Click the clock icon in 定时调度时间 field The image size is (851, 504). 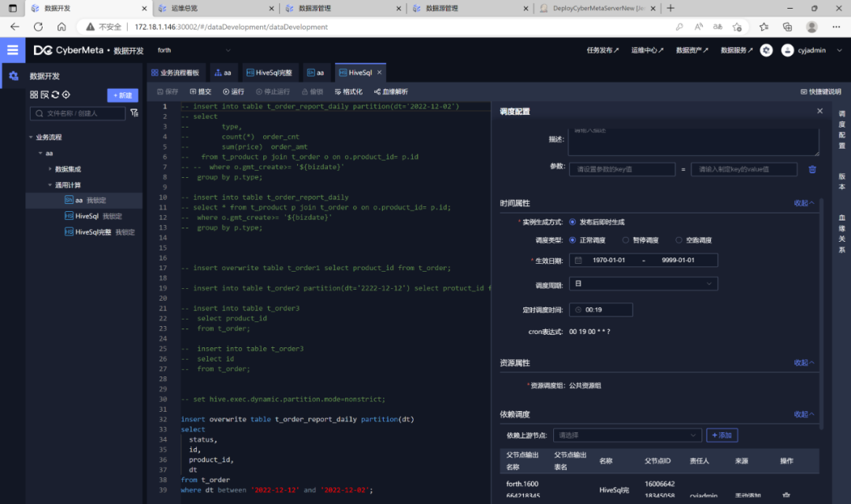click(578, 309)
